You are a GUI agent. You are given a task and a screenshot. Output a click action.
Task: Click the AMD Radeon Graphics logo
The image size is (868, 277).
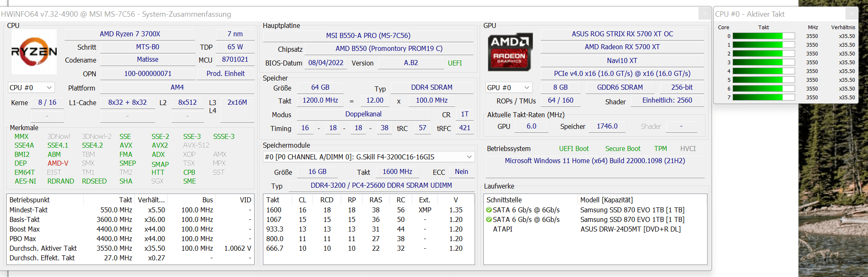click(510, 52)
